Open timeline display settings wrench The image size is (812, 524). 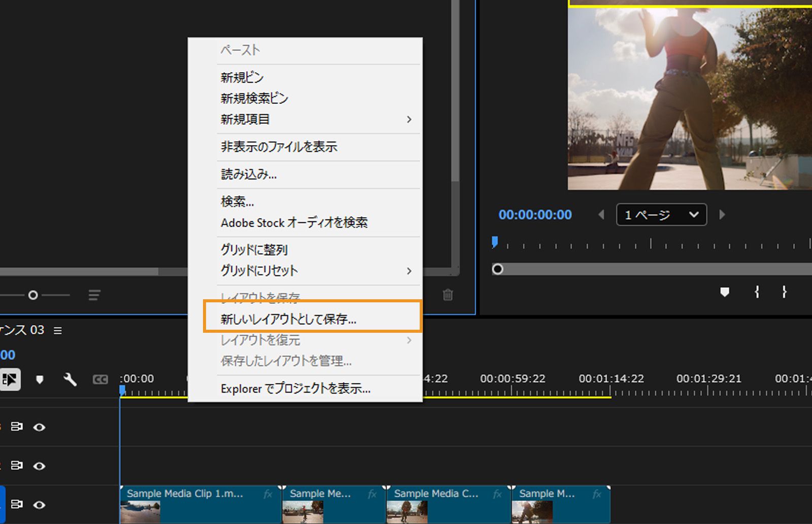(x=70, y=379)
